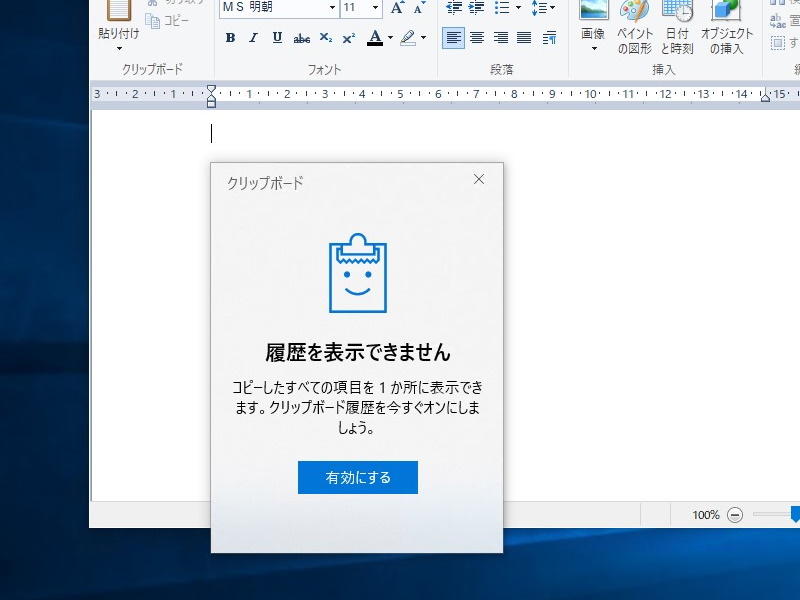Apply subscript formatting
This screenshot has height=600, width=800.
coord(327,38)
